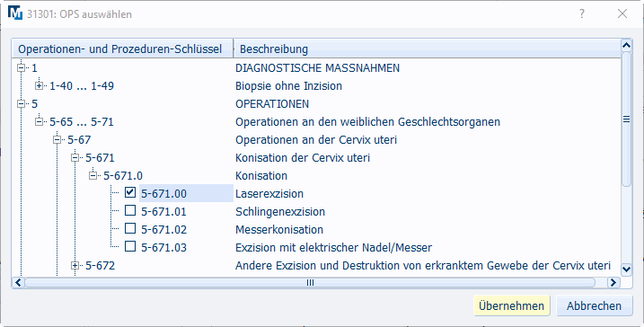644x327 pixels.
Task: Select the 5-671.02 code label
Action: (x=163, y=229)
